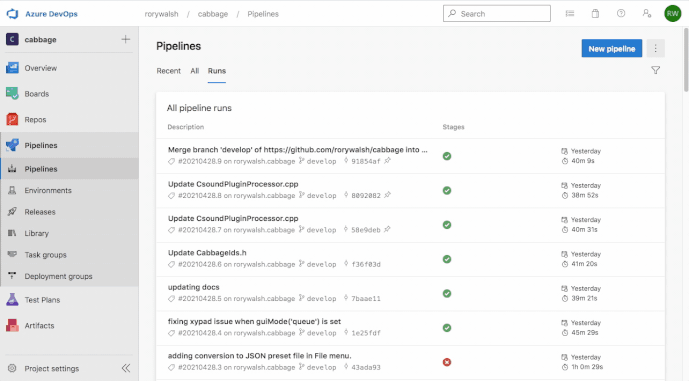Open Test Plans from the sidebar
Viewport: 689px width, 381px height.
pos(69,300)
